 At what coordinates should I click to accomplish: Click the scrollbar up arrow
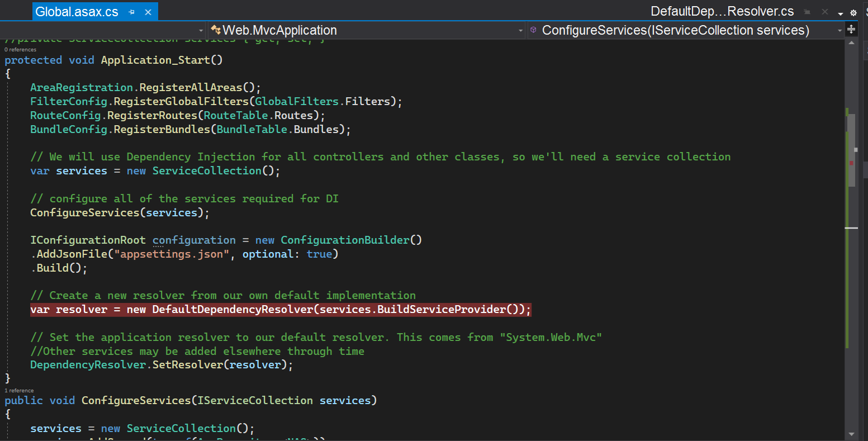[851, 43]
